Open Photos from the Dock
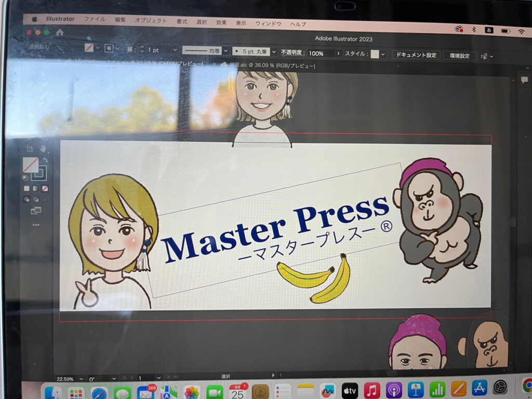Image resolution: width=532 pixels, height=399 pixels. [x=192, y=393]
